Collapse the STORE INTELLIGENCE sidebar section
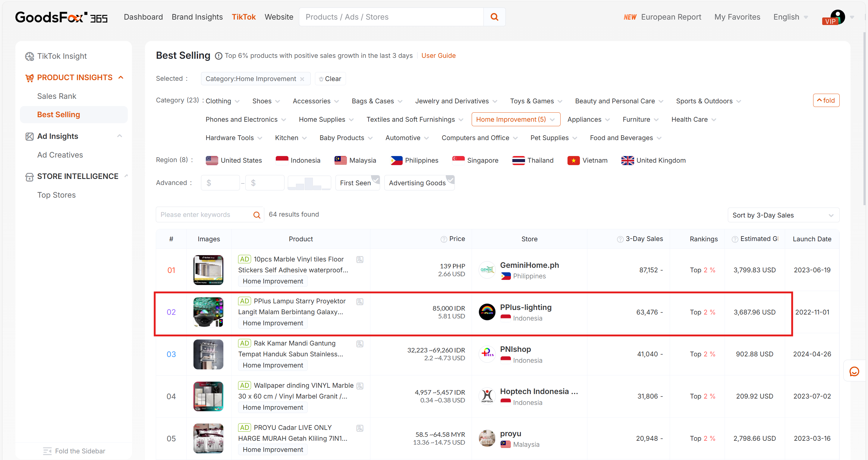Viewport: 868px width, 460px height. pyautogui.click(x=126, y=176)
